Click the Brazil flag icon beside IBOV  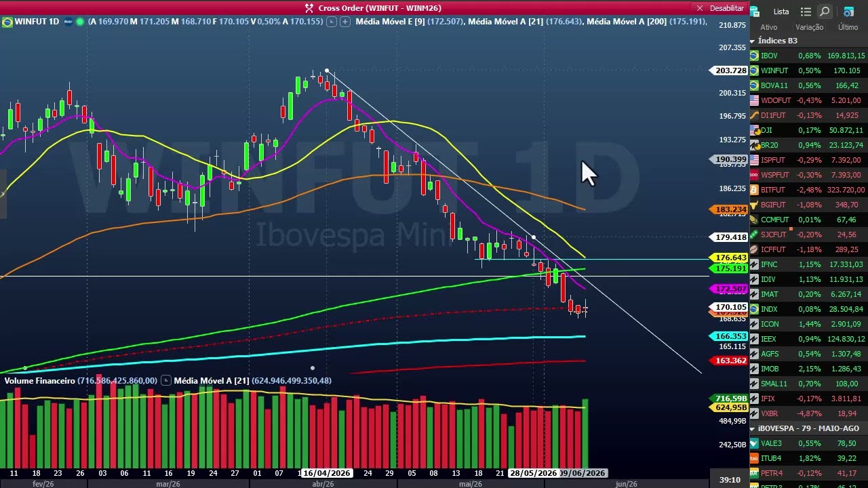tap(754, 56)
